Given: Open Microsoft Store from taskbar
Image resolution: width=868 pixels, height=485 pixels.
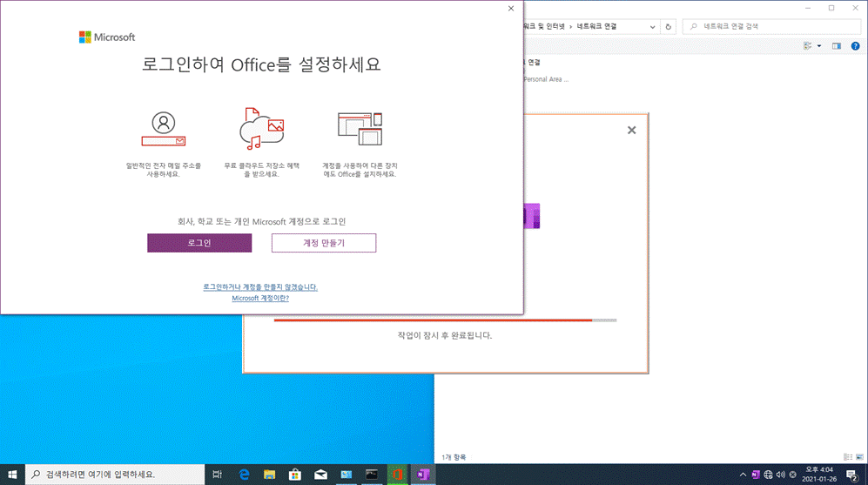Looking at the screenshot, I should tap(295, 475).
